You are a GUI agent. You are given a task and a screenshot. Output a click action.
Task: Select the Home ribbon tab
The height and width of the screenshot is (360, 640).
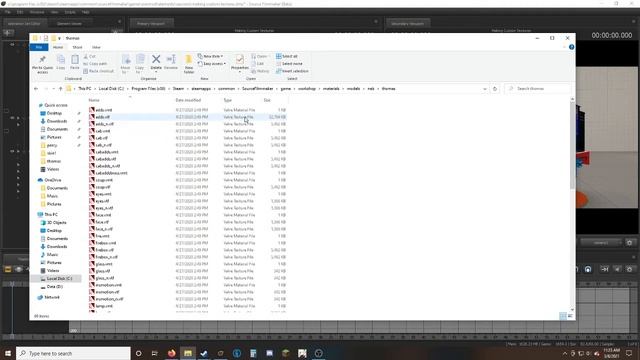click(x=58, y=47)
